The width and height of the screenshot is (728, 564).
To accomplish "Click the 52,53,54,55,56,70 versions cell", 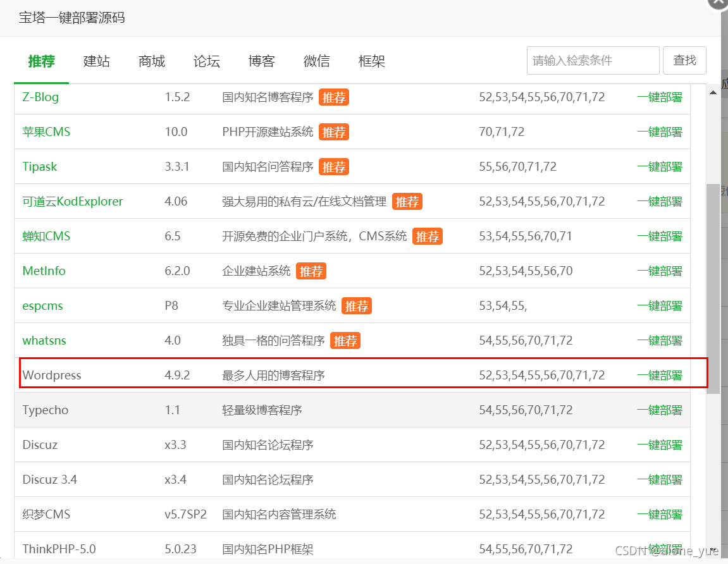I will tap(526, 271).
